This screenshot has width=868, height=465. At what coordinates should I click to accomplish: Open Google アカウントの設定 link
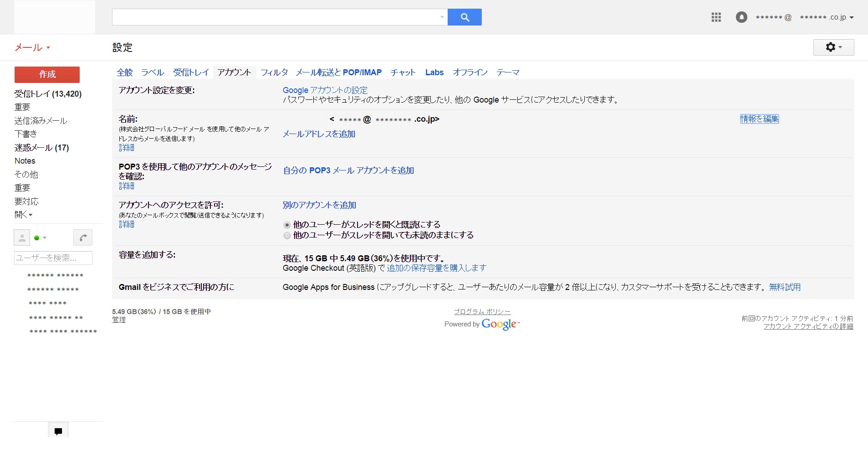325,90
